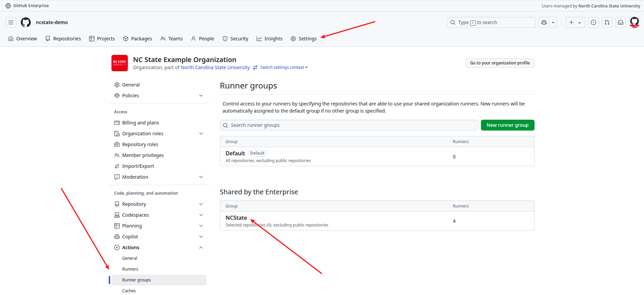Open the hamburger navigation menu
Screen dimensions: 644x295
click(11, 22)
